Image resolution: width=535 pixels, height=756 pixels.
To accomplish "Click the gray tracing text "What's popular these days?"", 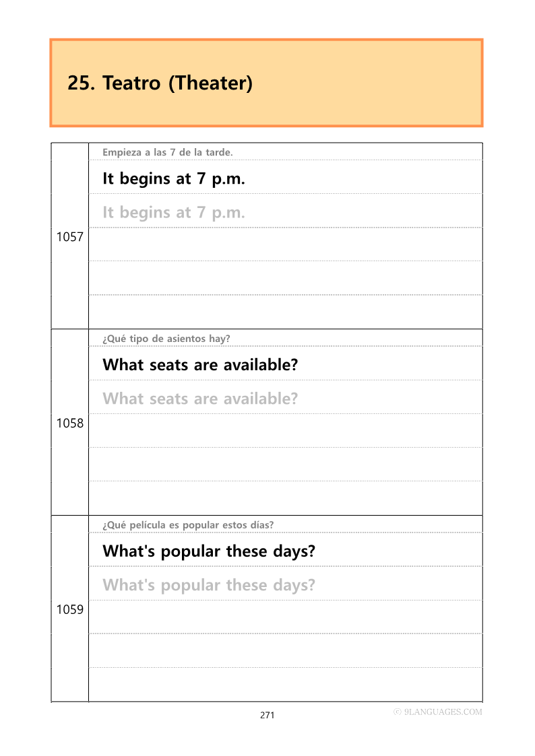I will tap(209, 585).
